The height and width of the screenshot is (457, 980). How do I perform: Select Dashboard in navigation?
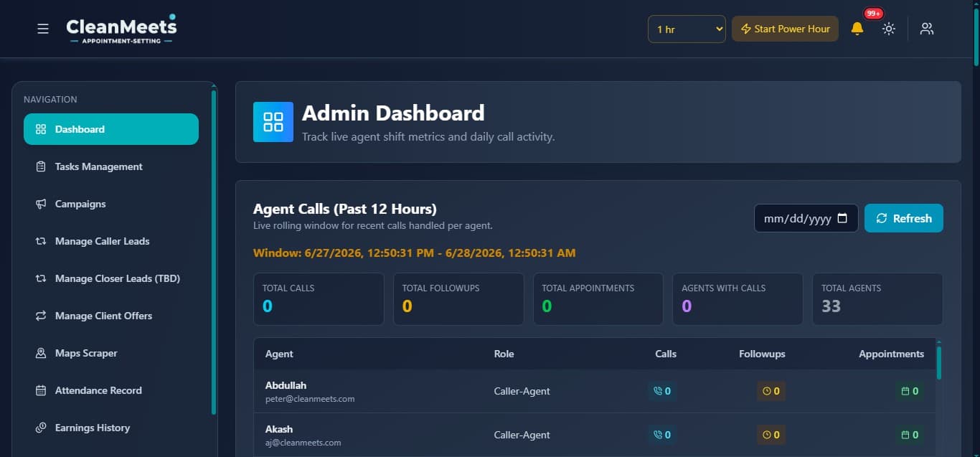(x=111, y=129)
